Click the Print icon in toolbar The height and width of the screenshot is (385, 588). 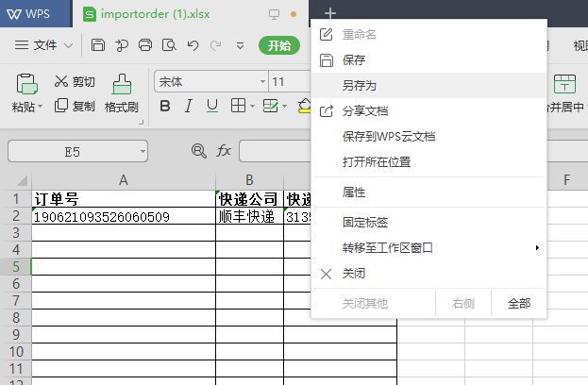(x=145, y=45)
